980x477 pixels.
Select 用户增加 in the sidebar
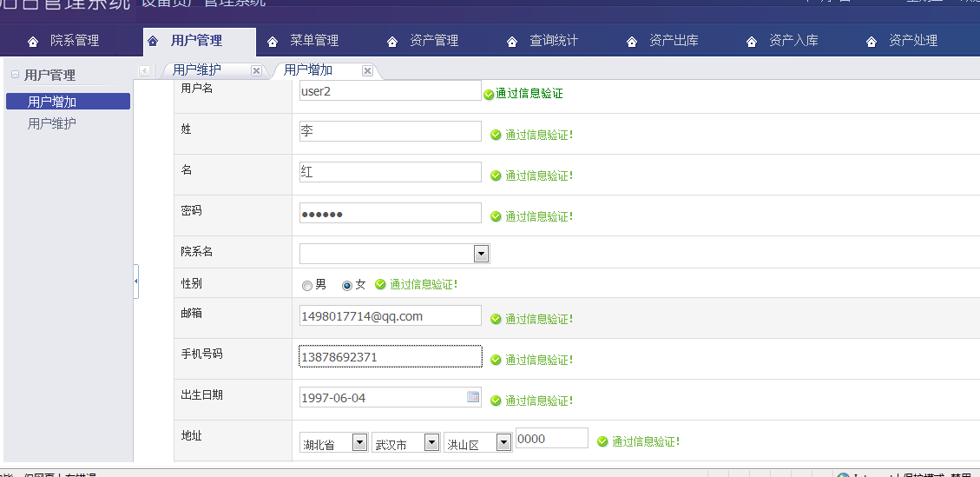(68, 102)
